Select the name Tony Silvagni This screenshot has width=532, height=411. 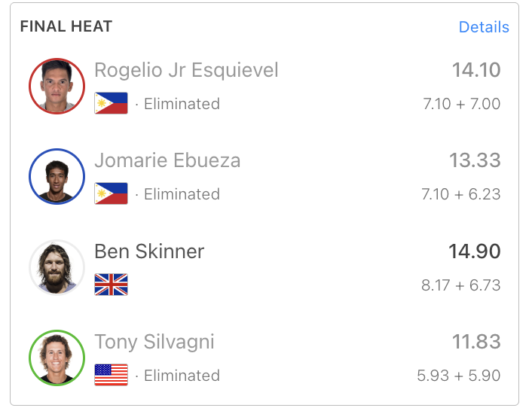154,342
